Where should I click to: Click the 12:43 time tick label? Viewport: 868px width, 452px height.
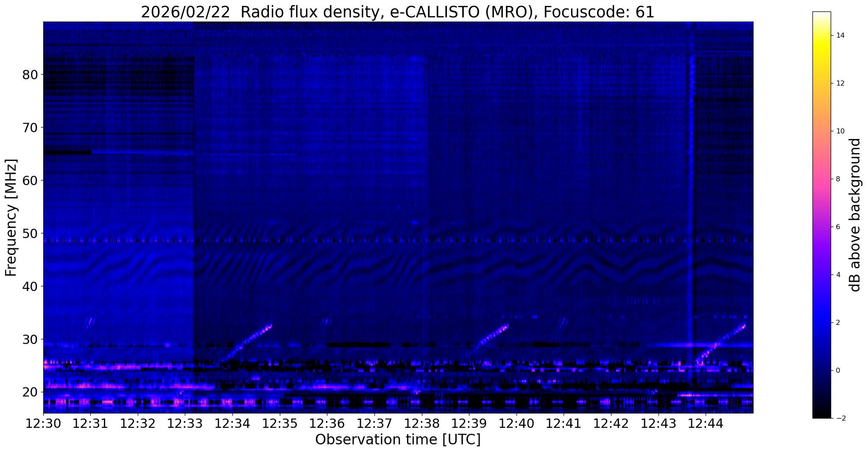coord(659,424)
